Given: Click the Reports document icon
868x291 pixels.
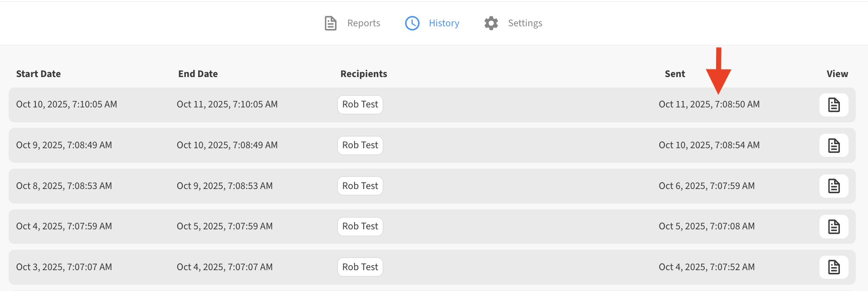Looking at the screenshot, I should pyautogui.click(x=331, y=23).
